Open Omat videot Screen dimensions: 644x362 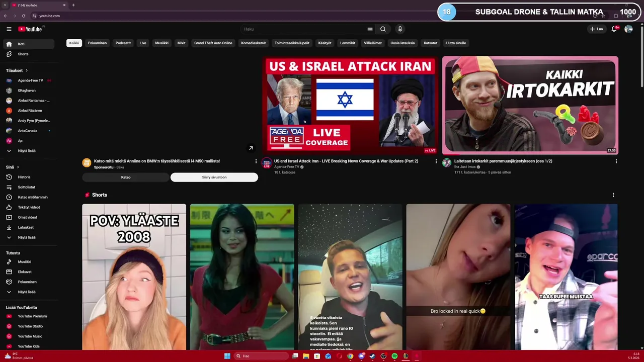point(28,217)
